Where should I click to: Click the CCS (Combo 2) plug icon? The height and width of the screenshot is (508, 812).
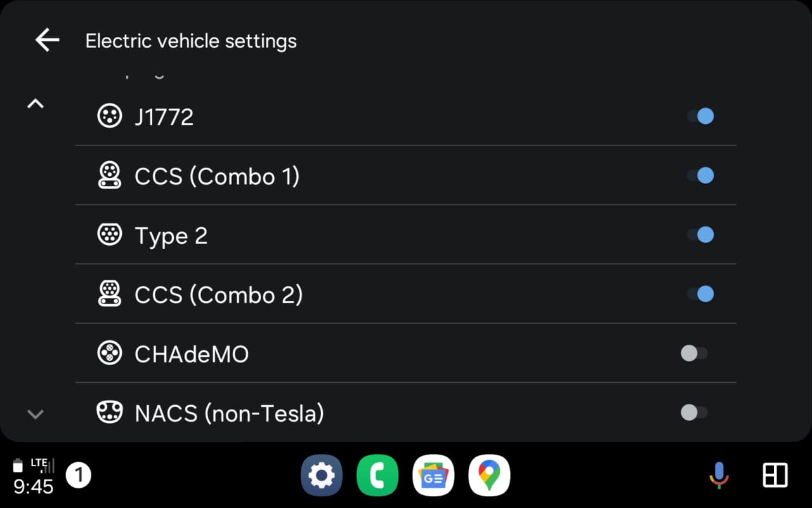[x=109, y=294]
